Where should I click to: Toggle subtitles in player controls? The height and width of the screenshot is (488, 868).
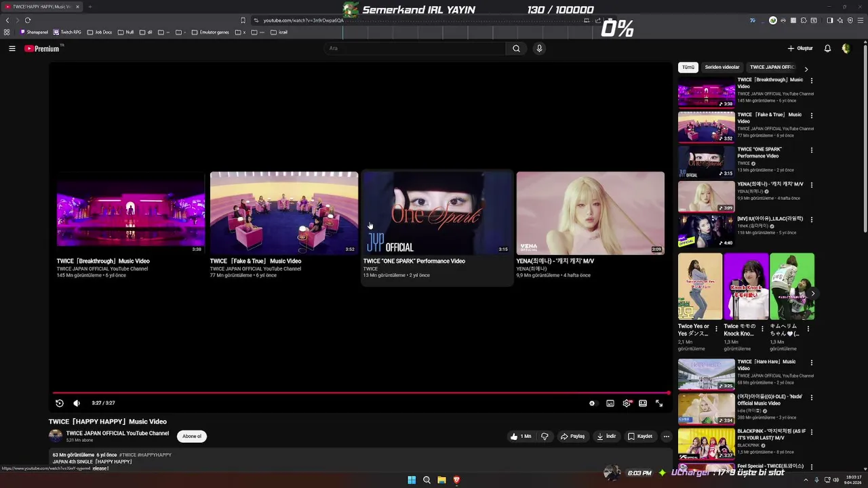(610, 403)
